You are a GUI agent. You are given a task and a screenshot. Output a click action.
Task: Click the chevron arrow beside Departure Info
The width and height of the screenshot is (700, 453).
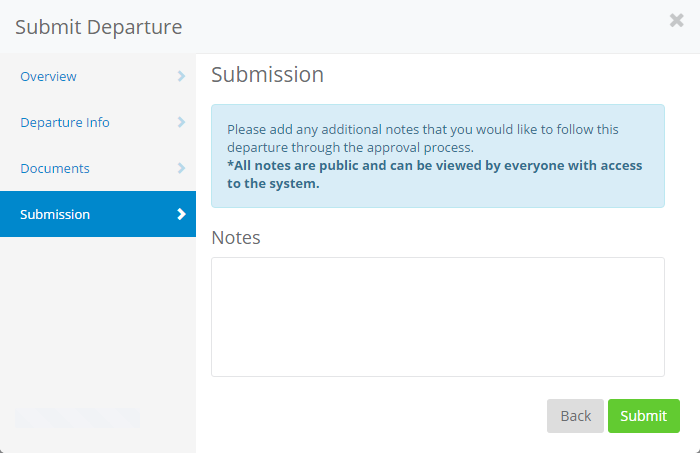(x=181, y=122)
